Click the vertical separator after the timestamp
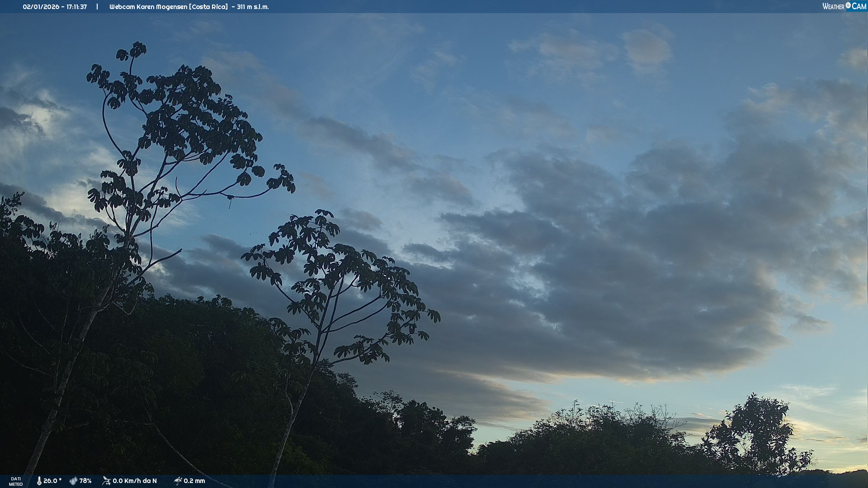868x488 pixels. 97,7
